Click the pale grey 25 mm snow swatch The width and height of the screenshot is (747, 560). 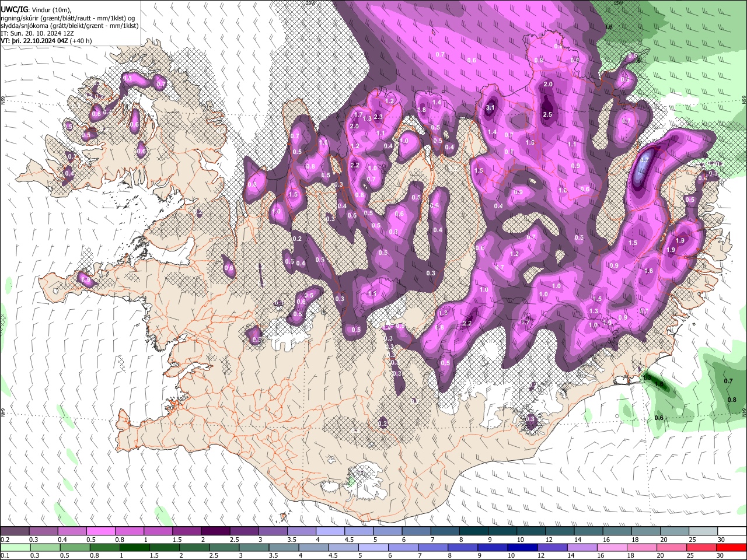coord(703,531)
